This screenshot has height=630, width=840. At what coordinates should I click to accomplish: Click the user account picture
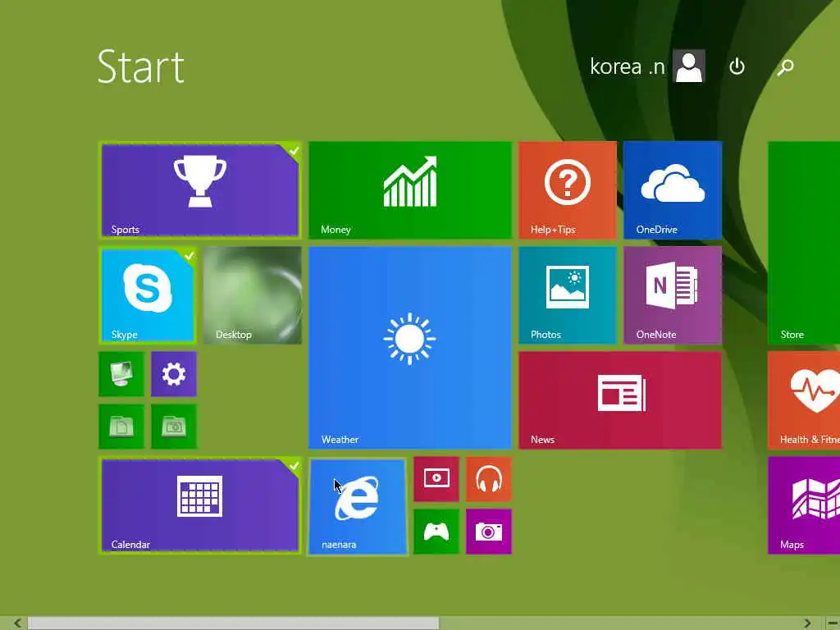689,66
